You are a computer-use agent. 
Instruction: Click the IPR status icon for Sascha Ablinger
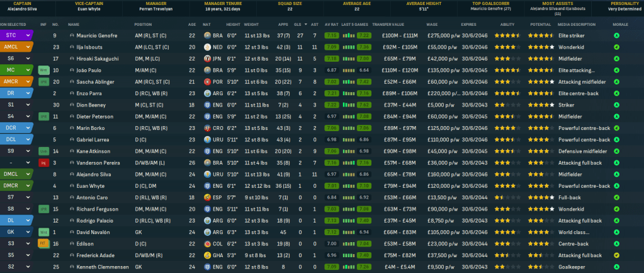pyautogui.click(x=43, y=81)
